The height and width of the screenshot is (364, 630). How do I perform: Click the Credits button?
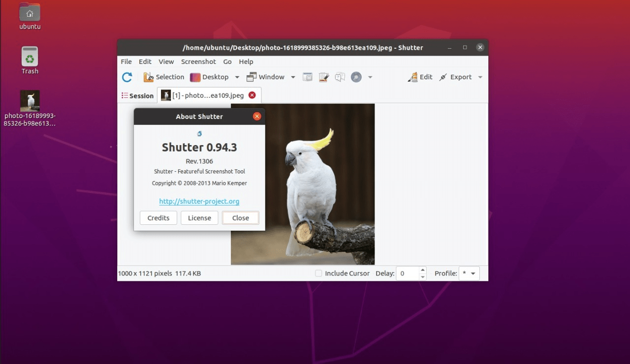(158, 217)
